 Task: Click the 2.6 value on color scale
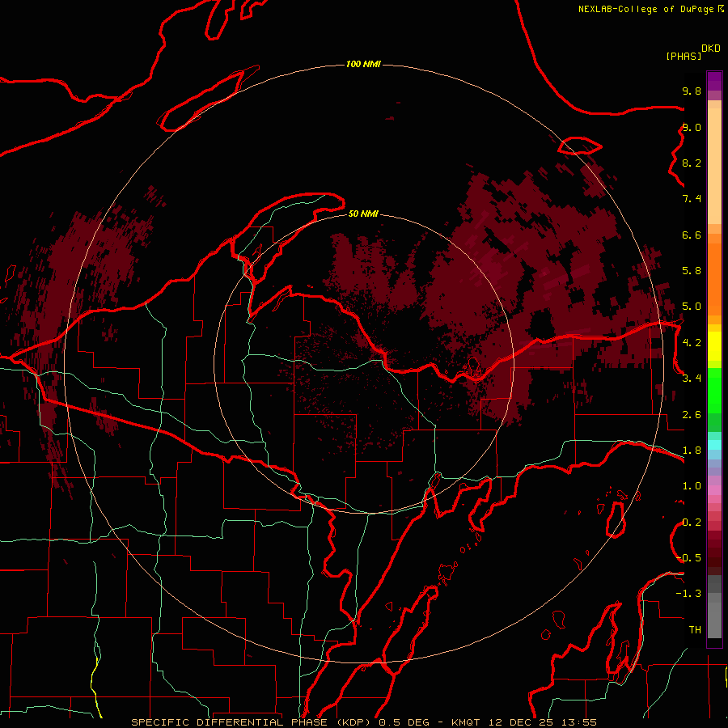pos(692,415)
